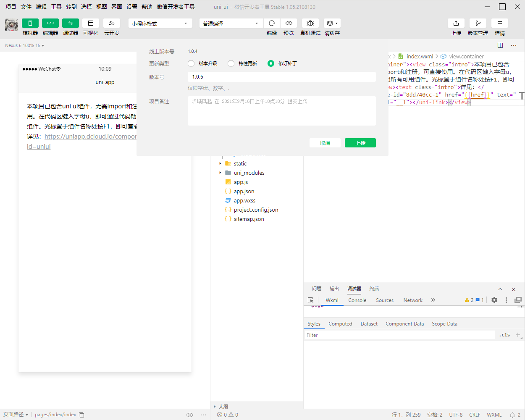Open the 设置 menu
The width and height of the screenshot is (525, 420).
tap(131, 7)
